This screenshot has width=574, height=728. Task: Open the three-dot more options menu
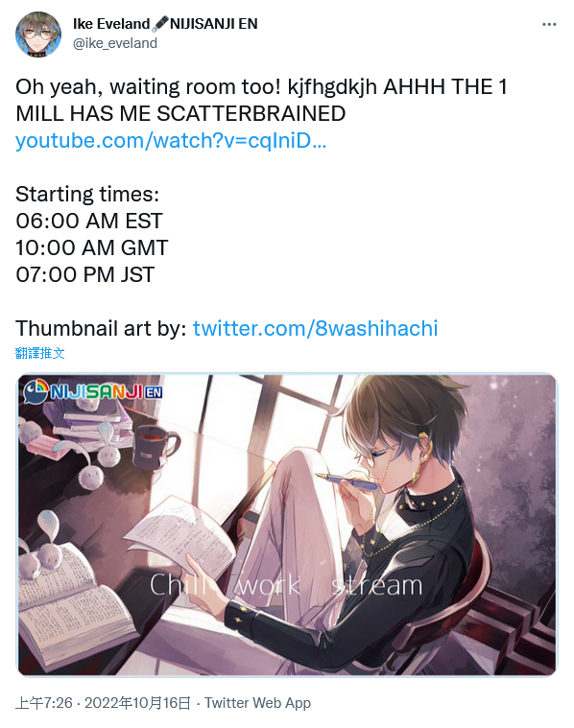click(x=549, y=24)
